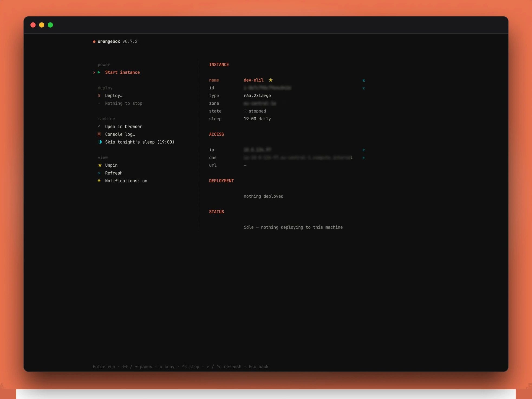Image resolution: width=532 pixels, height=399 pixels.
Task: Click the sleep value 19:00 daily
Action: click(x=257, y=119)
